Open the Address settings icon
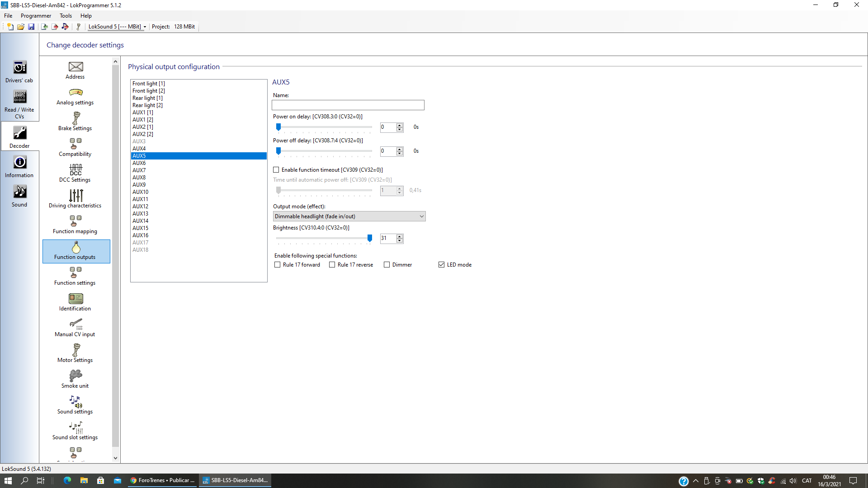This screenshot has height=488, width=868. point(75,70)
